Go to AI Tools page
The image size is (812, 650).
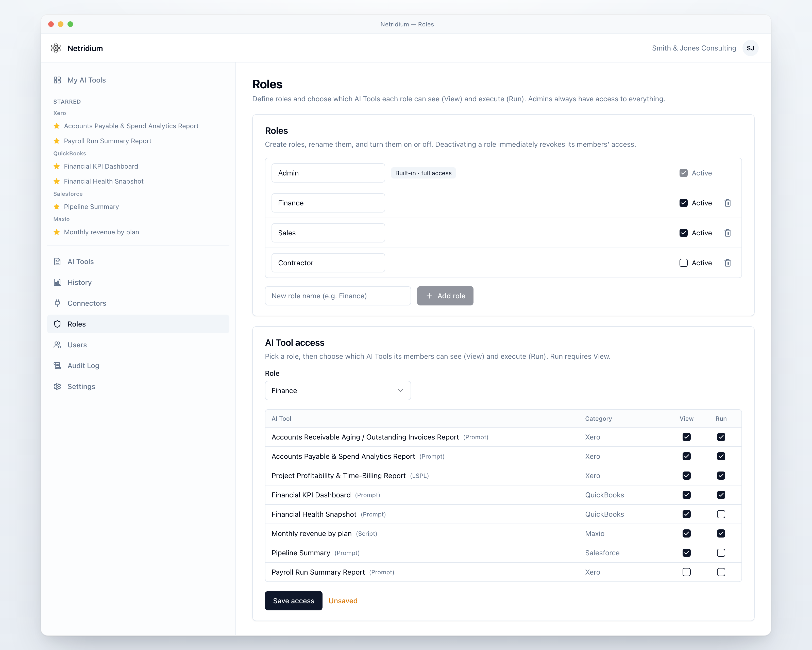pos(138,262)
